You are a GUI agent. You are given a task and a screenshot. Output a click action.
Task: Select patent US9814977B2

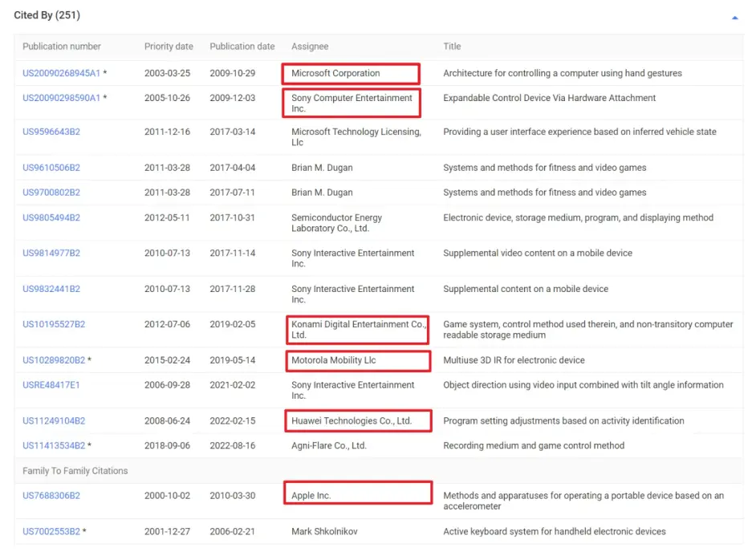pyautogui.click(x=51, y=253)
